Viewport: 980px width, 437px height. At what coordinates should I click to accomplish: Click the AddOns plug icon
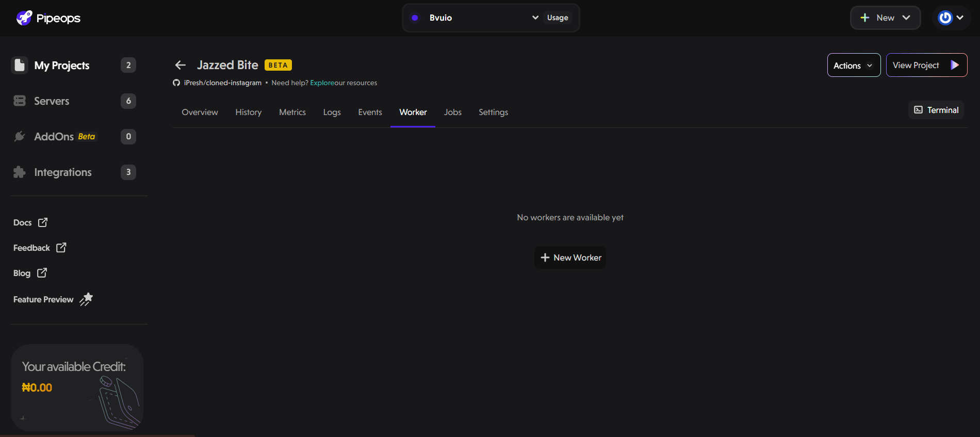click(x=20, y=136)
